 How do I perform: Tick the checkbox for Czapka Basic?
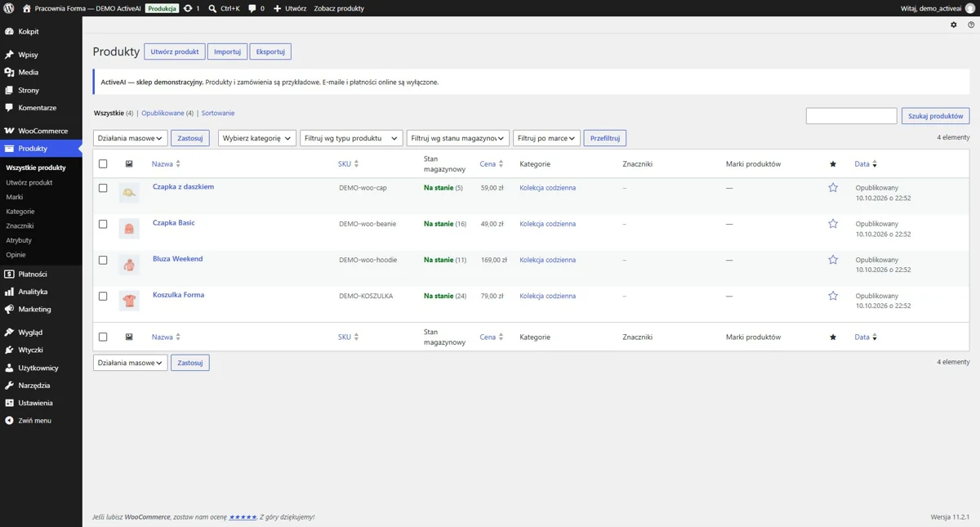click(103, 224)
